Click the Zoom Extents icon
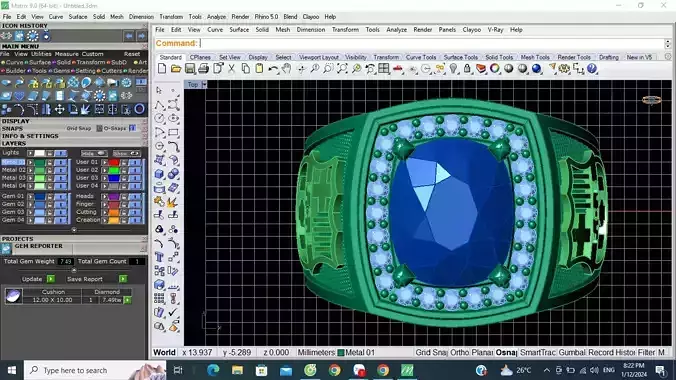The width and height of the screenshot is (676, 380). [x=342, y=69]
